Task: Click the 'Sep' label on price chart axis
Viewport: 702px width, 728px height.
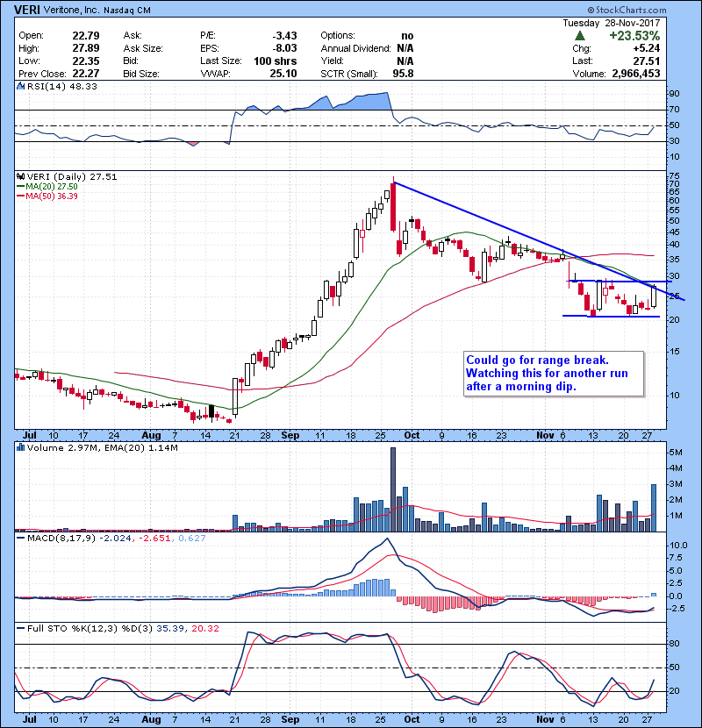Action: pos(290,436)
